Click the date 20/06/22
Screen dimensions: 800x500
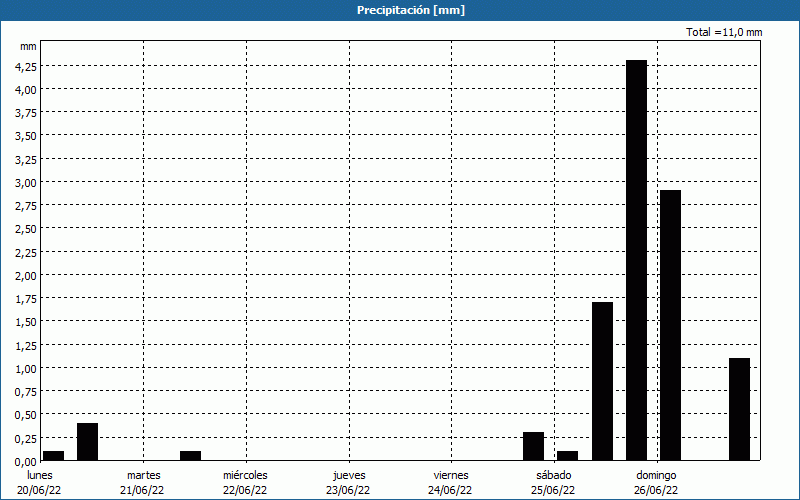(39, 490)
